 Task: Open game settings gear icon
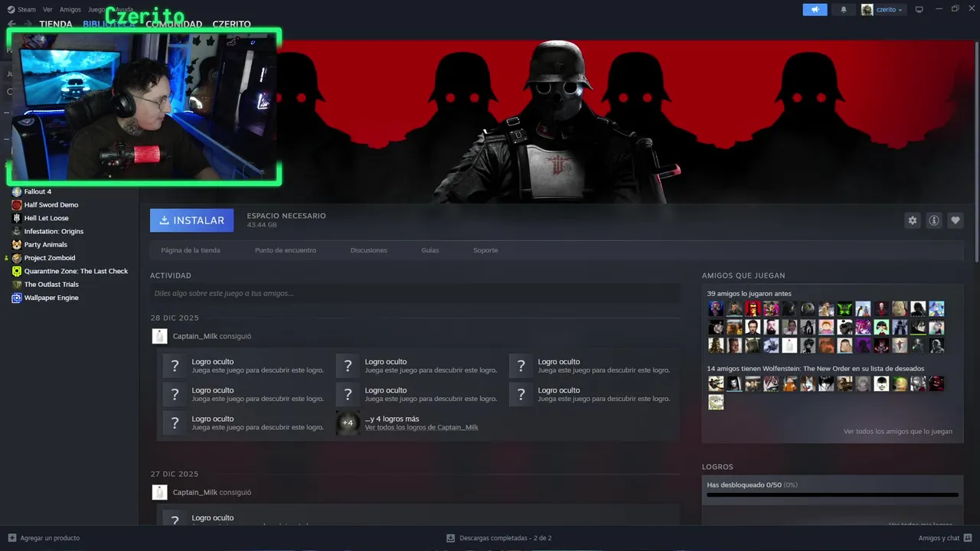(x=912, y=220)
